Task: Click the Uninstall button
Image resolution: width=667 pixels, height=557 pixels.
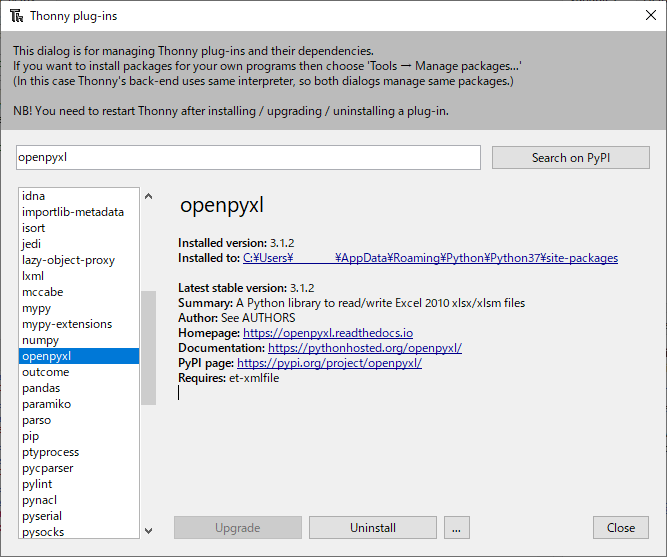Action: click(372, 528)
